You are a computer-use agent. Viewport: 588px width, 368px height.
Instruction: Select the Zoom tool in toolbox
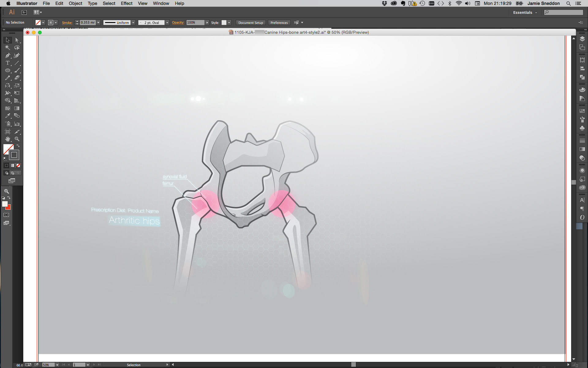click(17, 139)
